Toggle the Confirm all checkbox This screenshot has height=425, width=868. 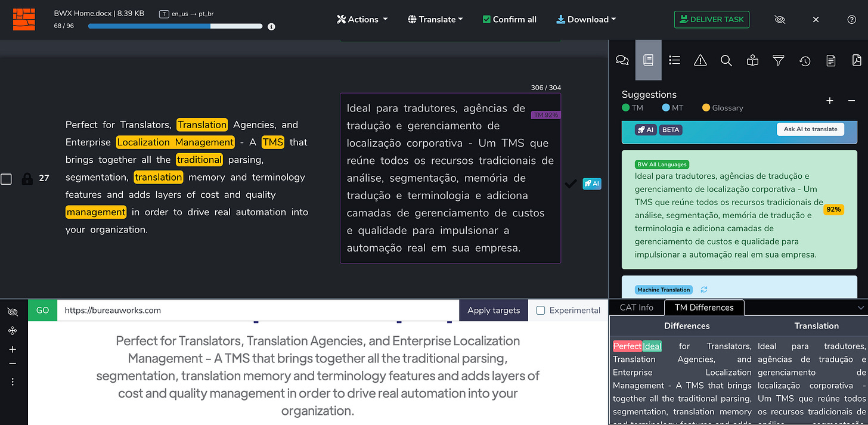pos(486,19)
